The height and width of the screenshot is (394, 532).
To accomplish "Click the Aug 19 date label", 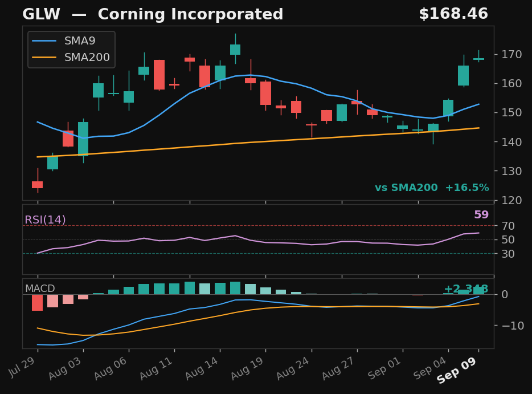I will 248,368.
